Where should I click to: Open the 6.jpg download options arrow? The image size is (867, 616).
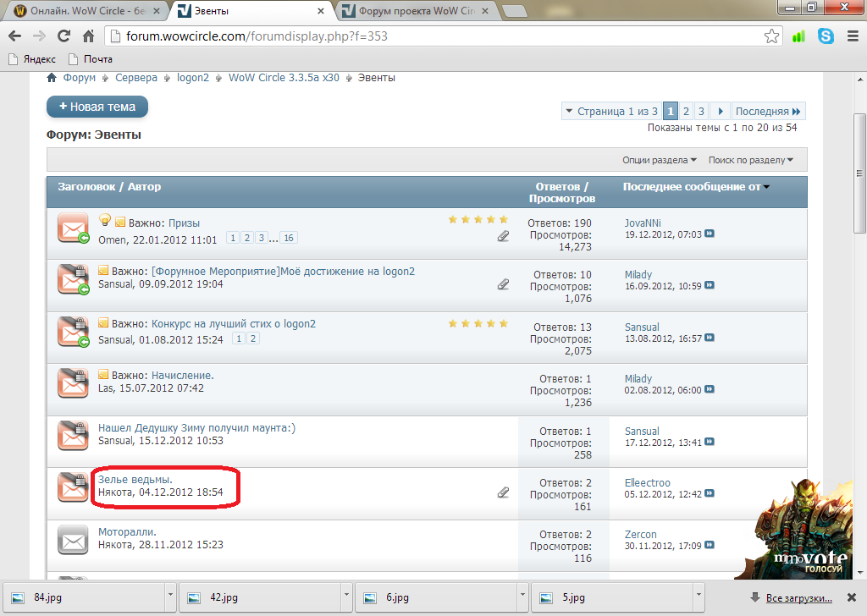click(x=522, y=596)
